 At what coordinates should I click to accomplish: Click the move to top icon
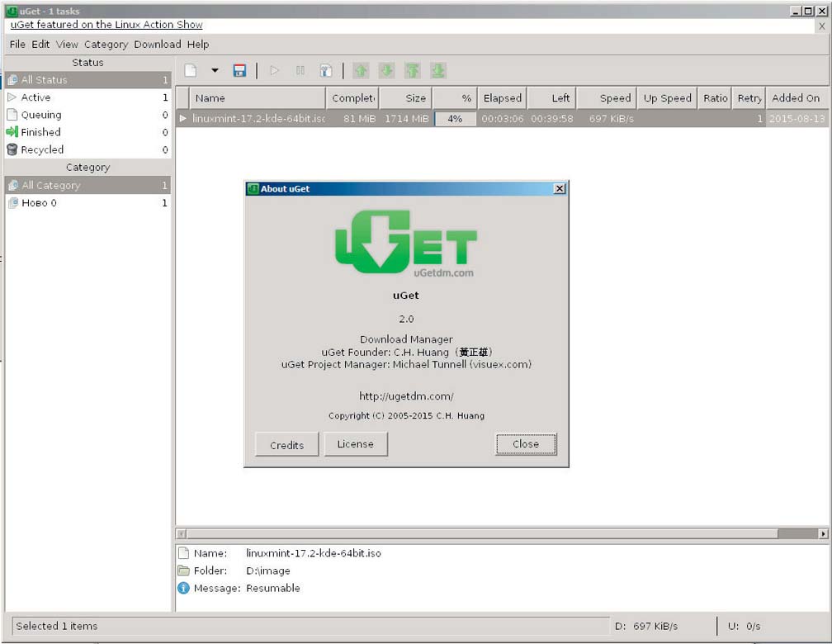pyautogui.click(x=413, y=71)
